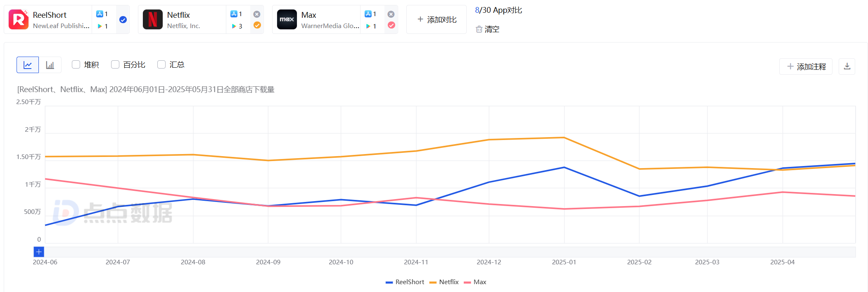Viewport: 868px width, 292px height.
Task: Tick the 百分比 percentage checkbox
Action: pyautogui.click(x=115, y=64)
